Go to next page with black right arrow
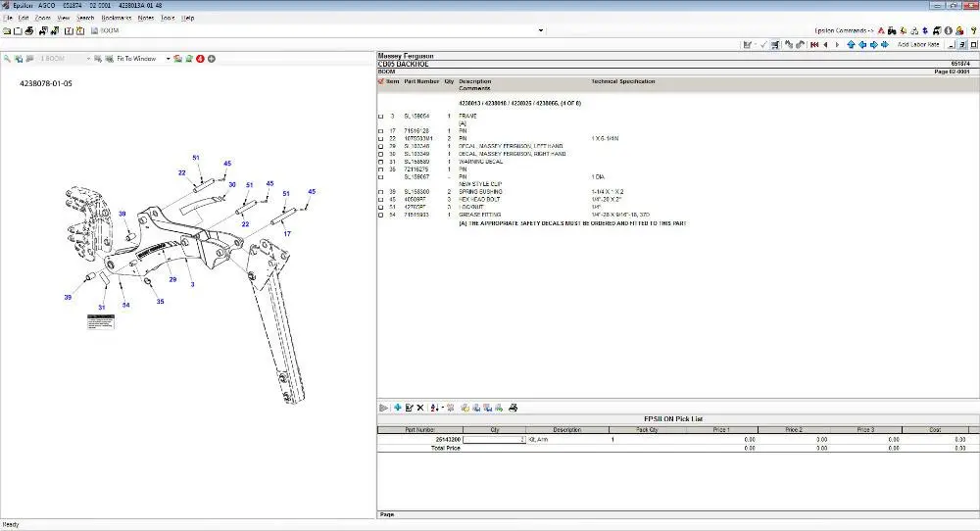 pyautogui.click(x=837, y=45)
